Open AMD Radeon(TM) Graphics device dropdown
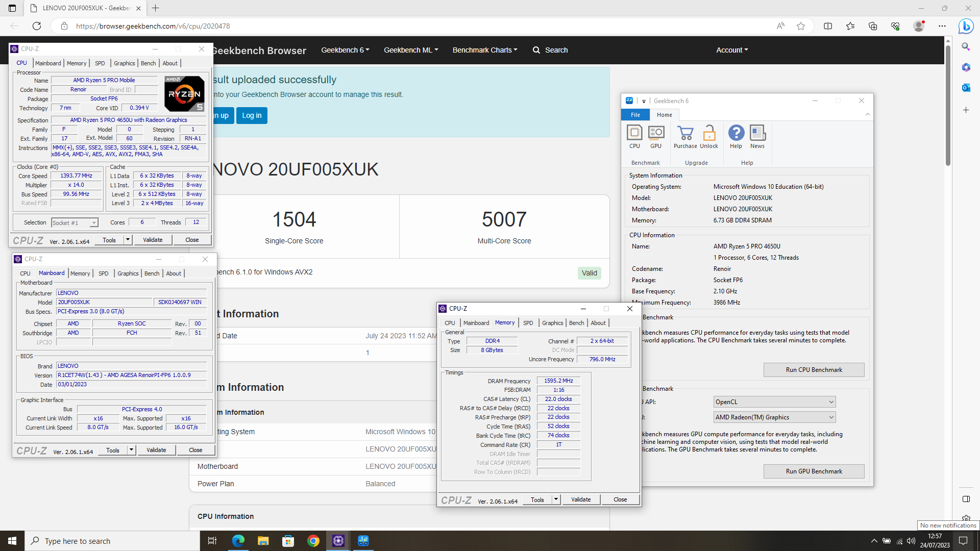Image resolution: width=980 pixels, height=551 pixels. pos(774,417)
